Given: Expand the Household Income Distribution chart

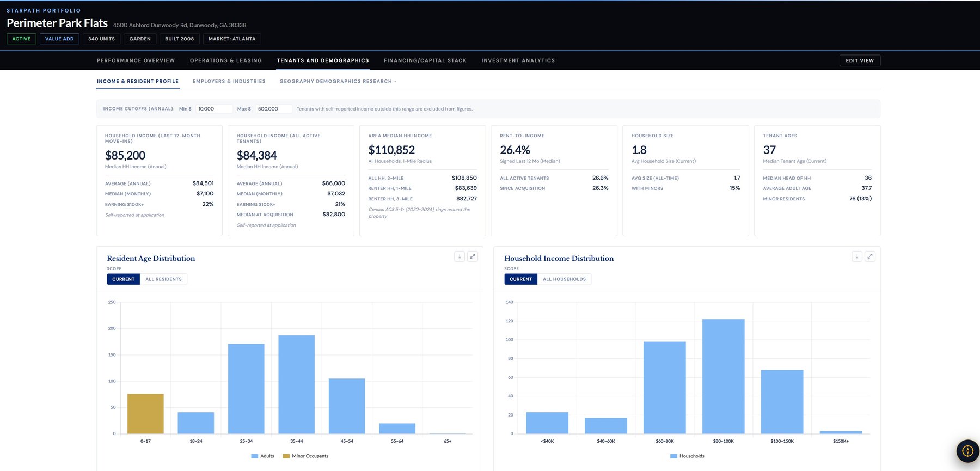Looking at the screenshot, I should click(x=870, y=256).
